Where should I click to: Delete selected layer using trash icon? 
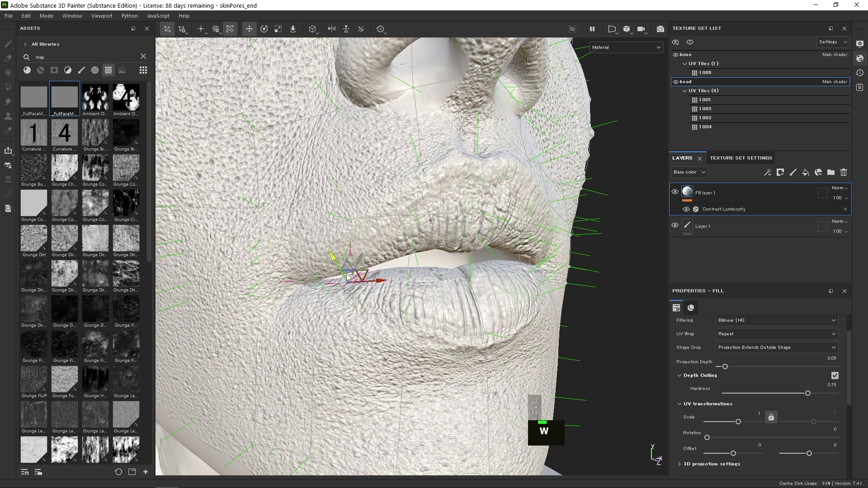844,172
